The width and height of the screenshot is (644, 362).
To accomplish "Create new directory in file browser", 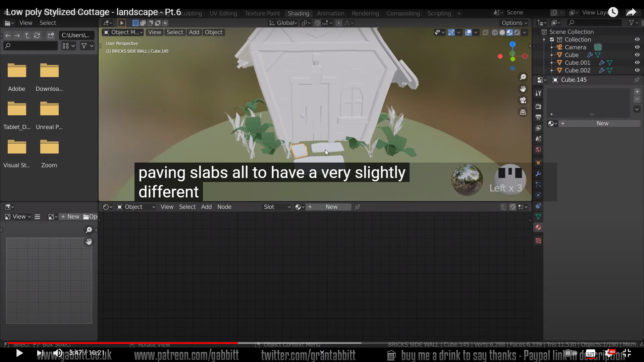I will click(x=51, y=35).
